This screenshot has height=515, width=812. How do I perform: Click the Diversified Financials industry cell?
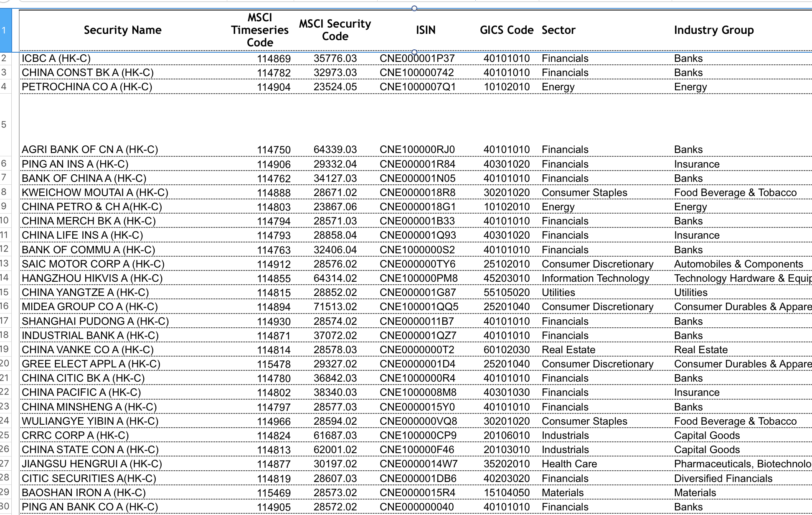[723, 479]
